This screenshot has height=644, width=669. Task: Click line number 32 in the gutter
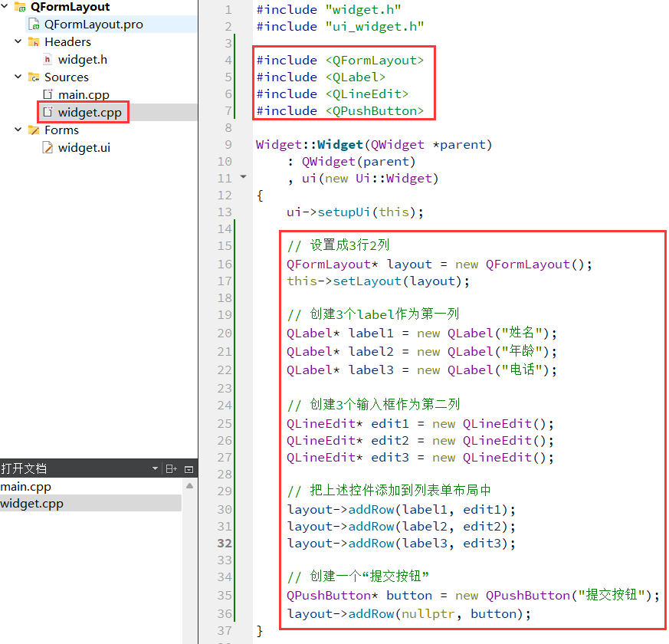point(225,544)
